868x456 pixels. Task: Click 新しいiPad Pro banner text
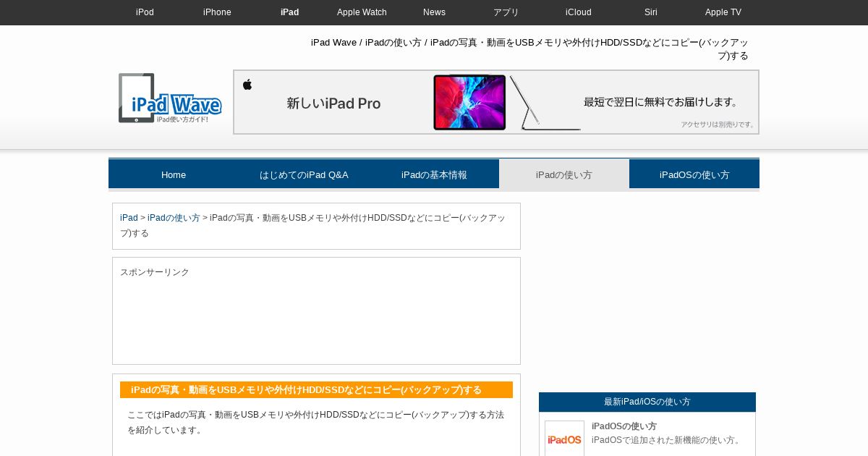tap(333, 104)
